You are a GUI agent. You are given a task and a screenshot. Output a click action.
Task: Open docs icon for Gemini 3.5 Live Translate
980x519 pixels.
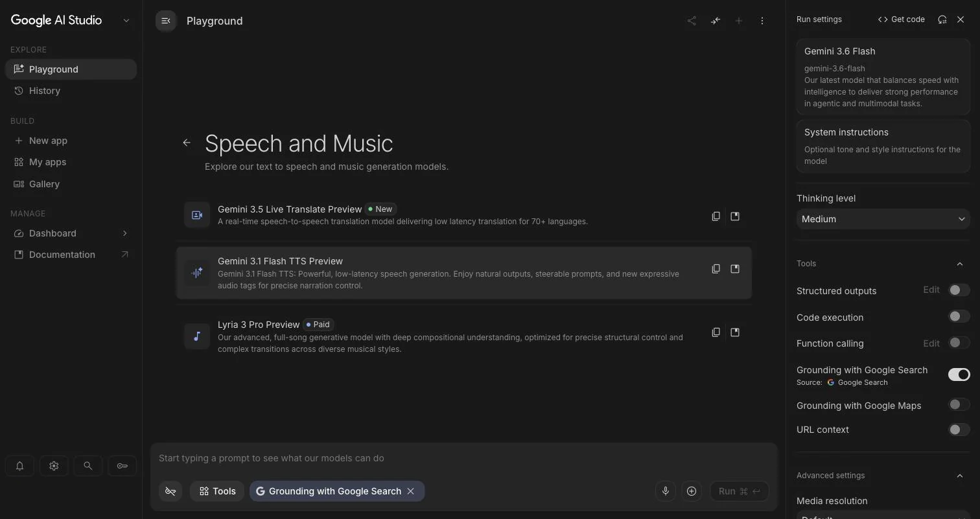(x=735, y=216)
